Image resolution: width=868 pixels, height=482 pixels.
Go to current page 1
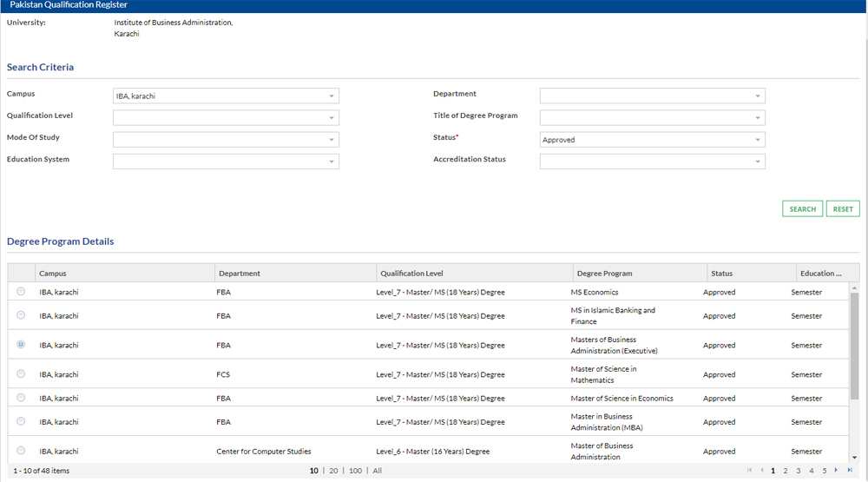click(x=773, y=471)
